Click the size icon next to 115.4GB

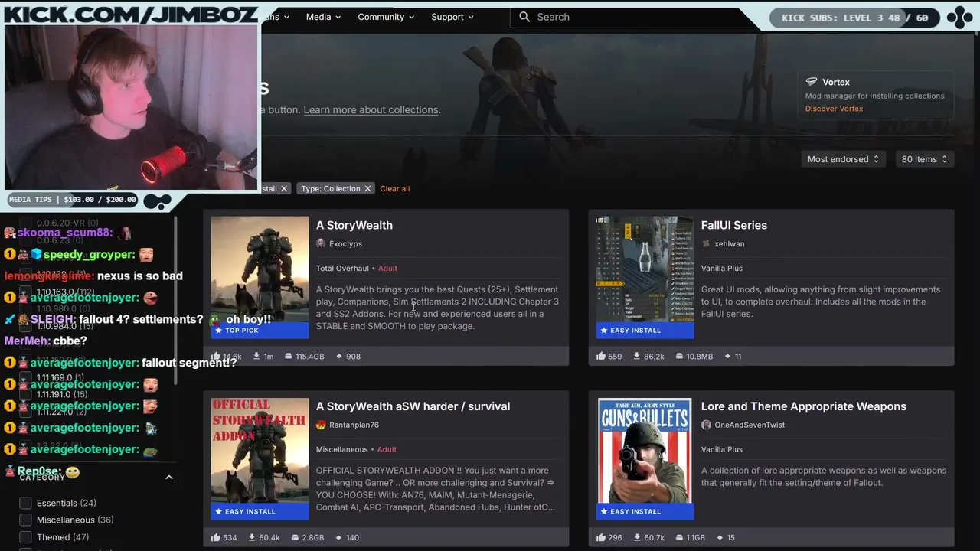(289, 357)
